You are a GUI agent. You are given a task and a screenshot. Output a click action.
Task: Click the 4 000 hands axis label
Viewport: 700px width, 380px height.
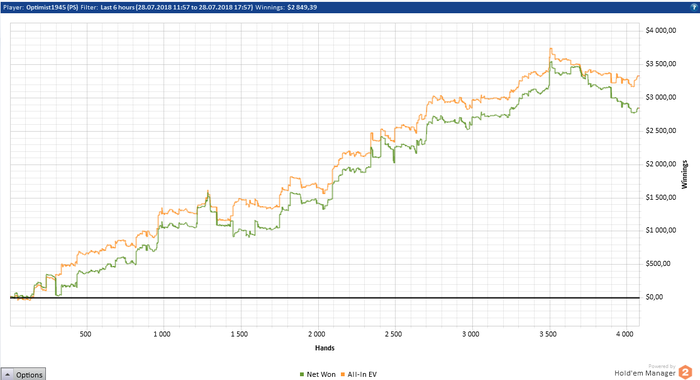(x=625, y=334)
